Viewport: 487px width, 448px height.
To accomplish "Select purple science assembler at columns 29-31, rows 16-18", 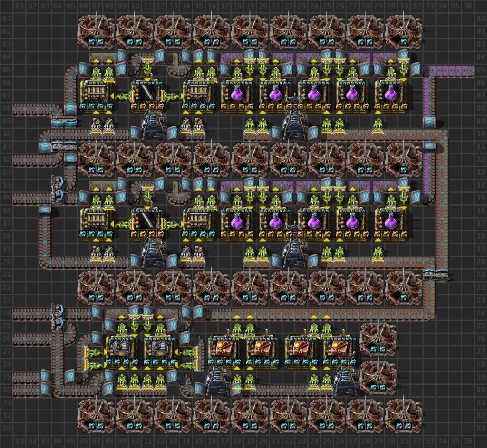I will [x=391, y=223].
